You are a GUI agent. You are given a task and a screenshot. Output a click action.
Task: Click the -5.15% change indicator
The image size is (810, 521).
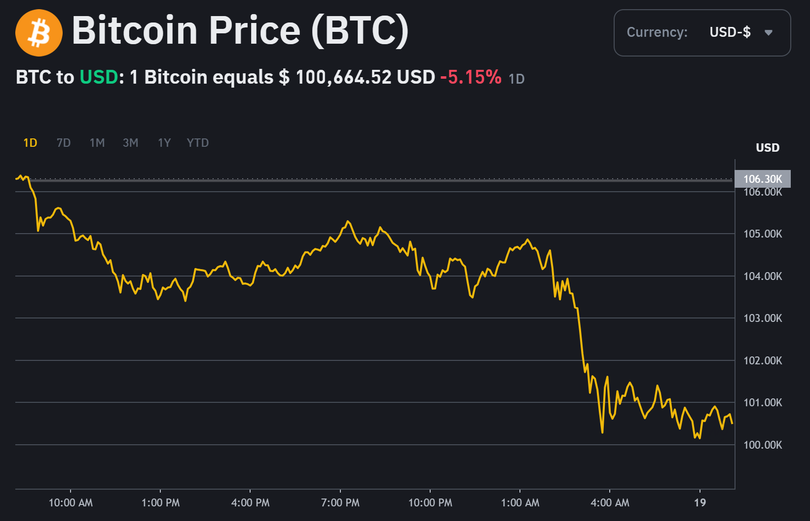coord(470,77)
